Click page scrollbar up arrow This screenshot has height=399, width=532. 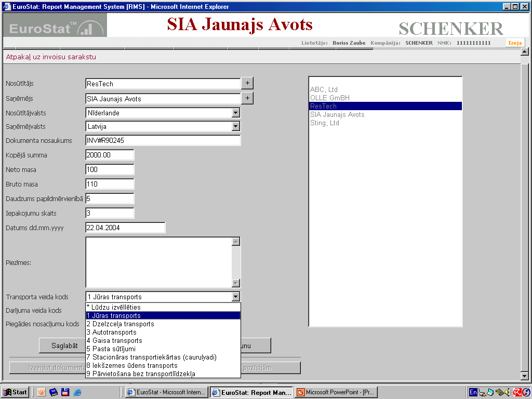tap(525, 52)
